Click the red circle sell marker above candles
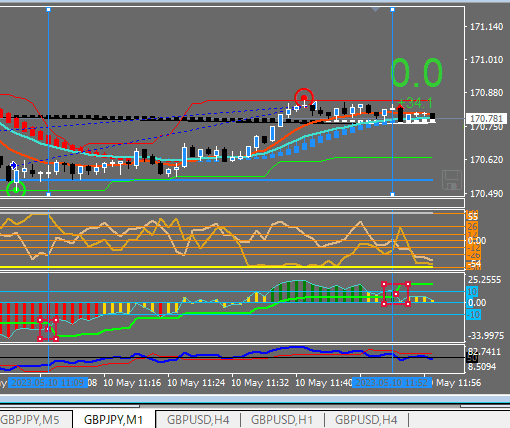 pos(304,98)
